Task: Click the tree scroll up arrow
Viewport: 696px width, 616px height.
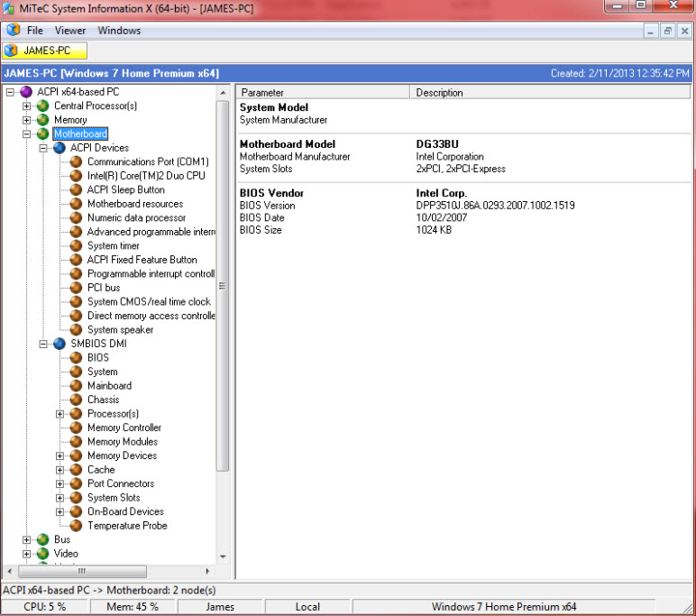Action: click(x=223, y=93)
